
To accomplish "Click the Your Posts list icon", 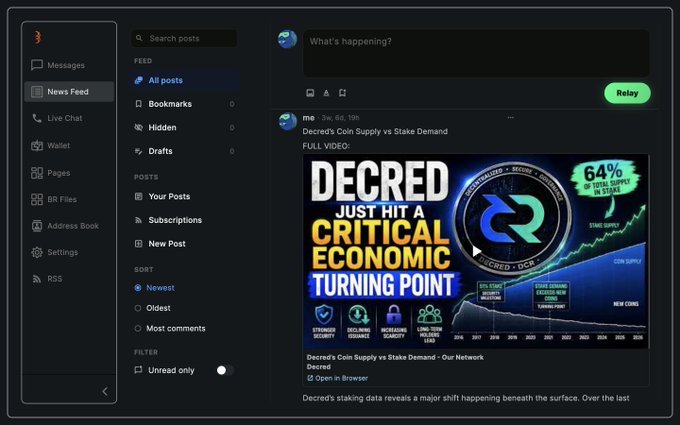I will coord(138,196).
